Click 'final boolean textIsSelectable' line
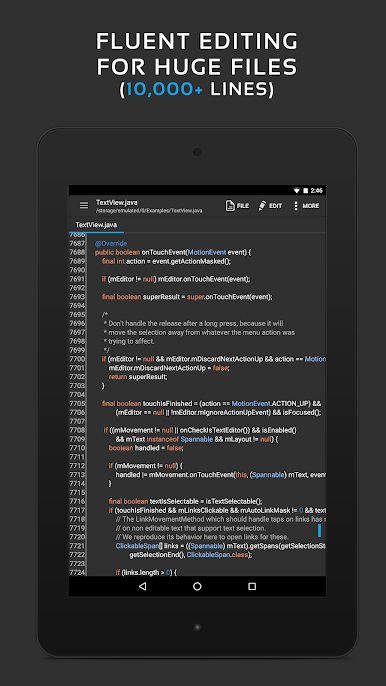This screenshot has height=686, width=386. point(186,501)
